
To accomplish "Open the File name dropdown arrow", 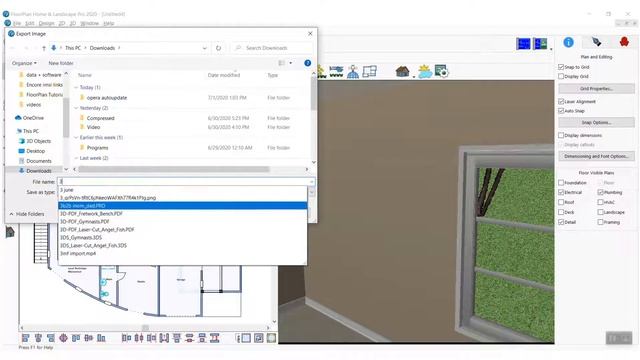I will point(311,182).
